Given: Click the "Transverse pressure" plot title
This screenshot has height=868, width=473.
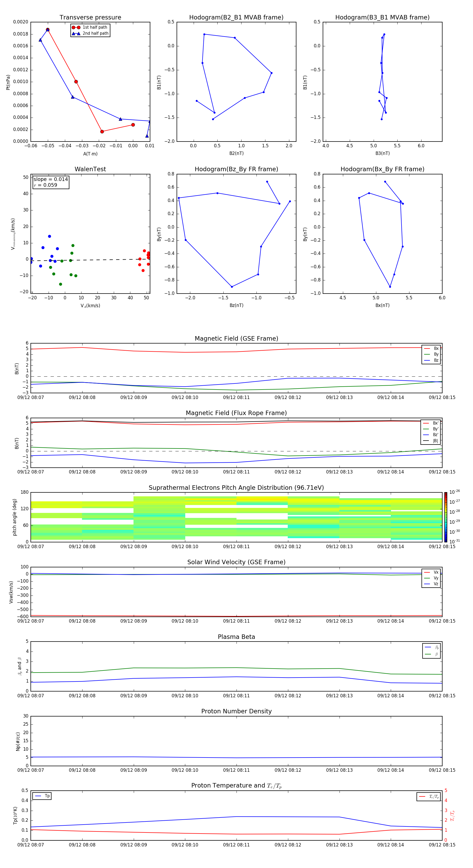Looking at the screenshot, I should [x=90, y=18].
